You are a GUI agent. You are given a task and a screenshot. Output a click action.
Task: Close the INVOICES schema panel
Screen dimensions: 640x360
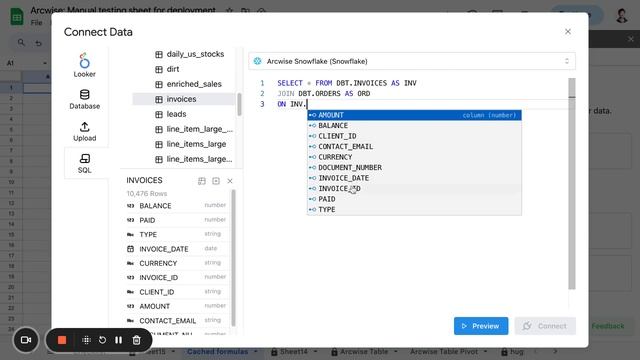[230, 181]
